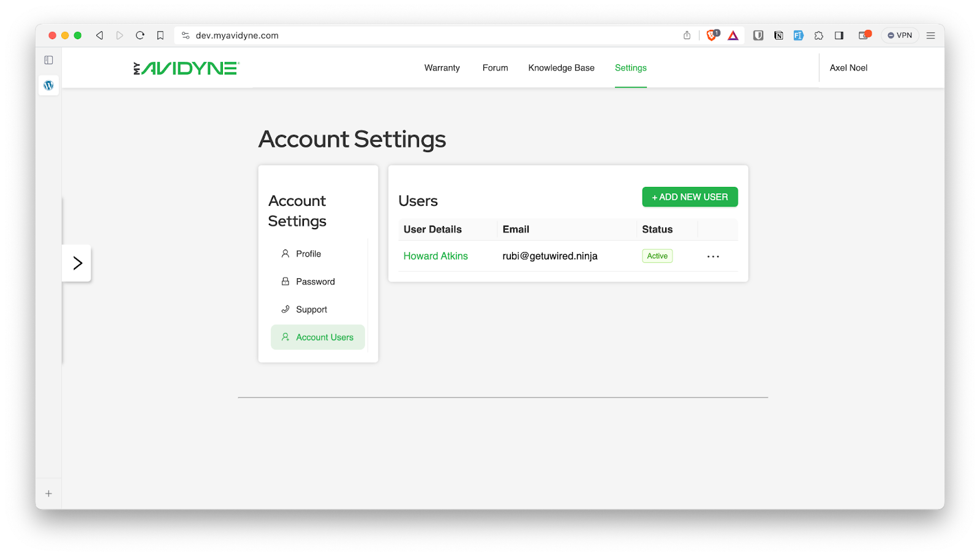Click the Email column header

coord(516,229)
